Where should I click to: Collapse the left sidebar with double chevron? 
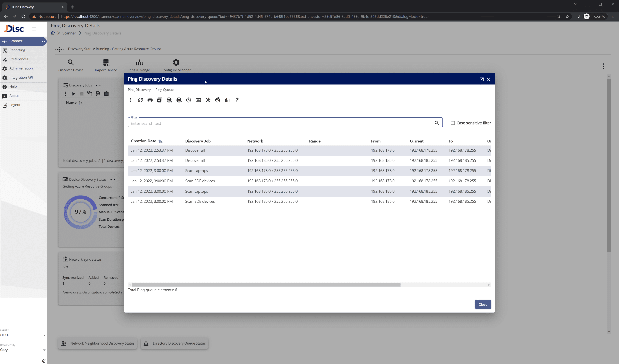click(44, 361)
